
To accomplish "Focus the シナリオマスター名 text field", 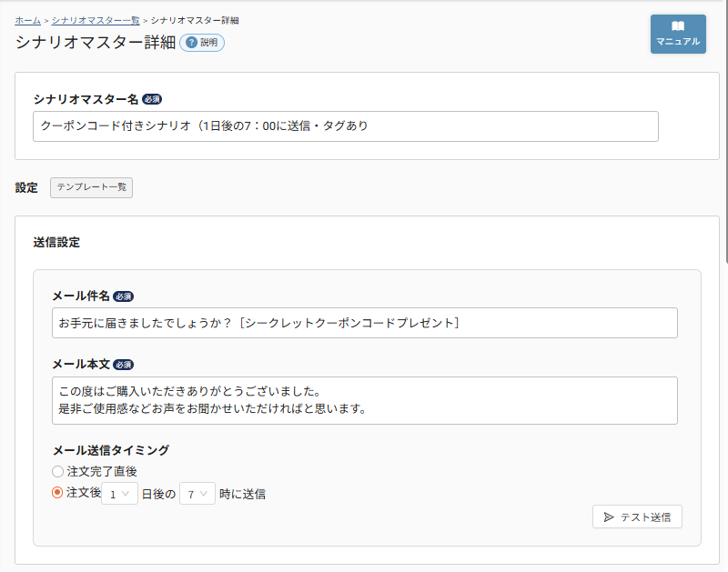I will coord(345,126).
